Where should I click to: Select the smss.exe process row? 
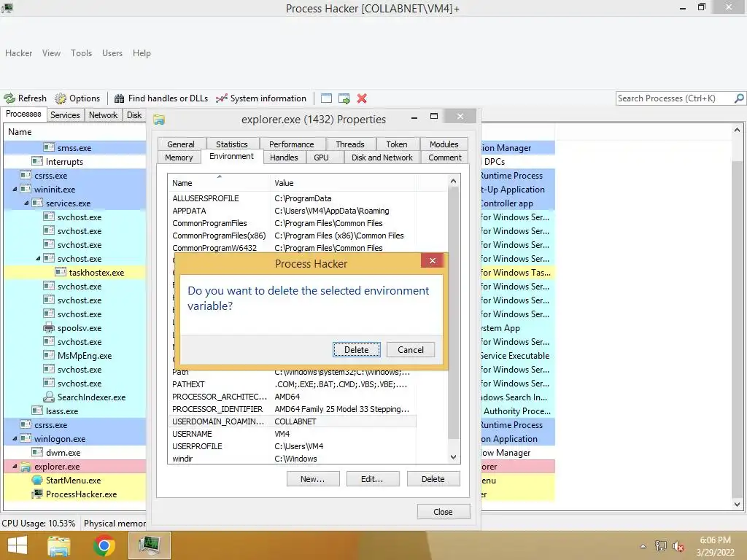pos(75,147)
